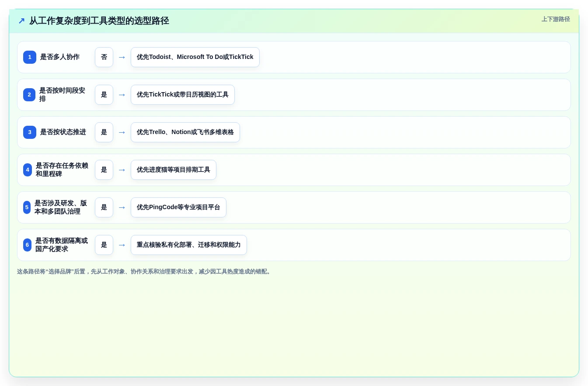Click the question 是否有数据隔离或国产化要求
This screenshot has height=386, width=588.
(x=62, y=245)
